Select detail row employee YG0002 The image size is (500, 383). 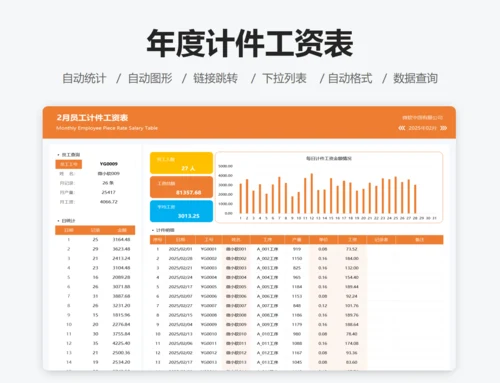coord(209,258)
